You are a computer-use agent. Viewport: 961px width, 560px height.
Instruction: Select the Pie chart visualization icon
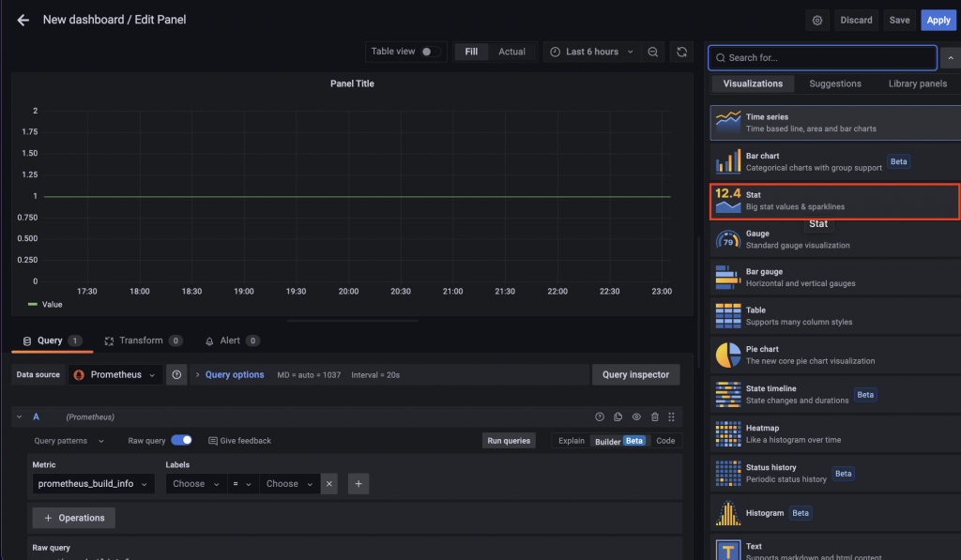[728, 356]
